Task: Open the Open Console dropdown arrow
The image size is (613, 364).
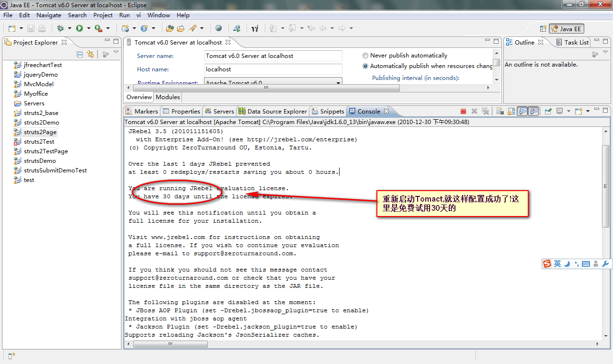Action: pyautogui.click(x=588, y=111)
